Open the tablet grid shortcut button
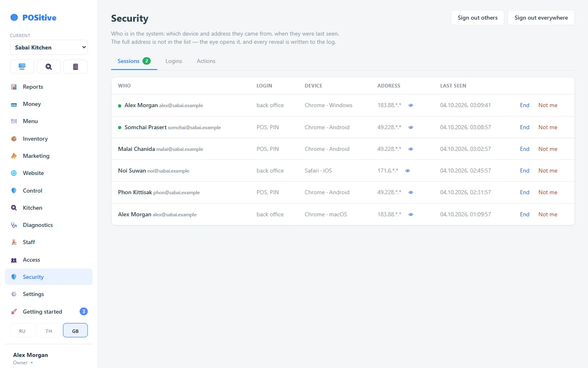588x368 pixels. [x=76, y=67]
